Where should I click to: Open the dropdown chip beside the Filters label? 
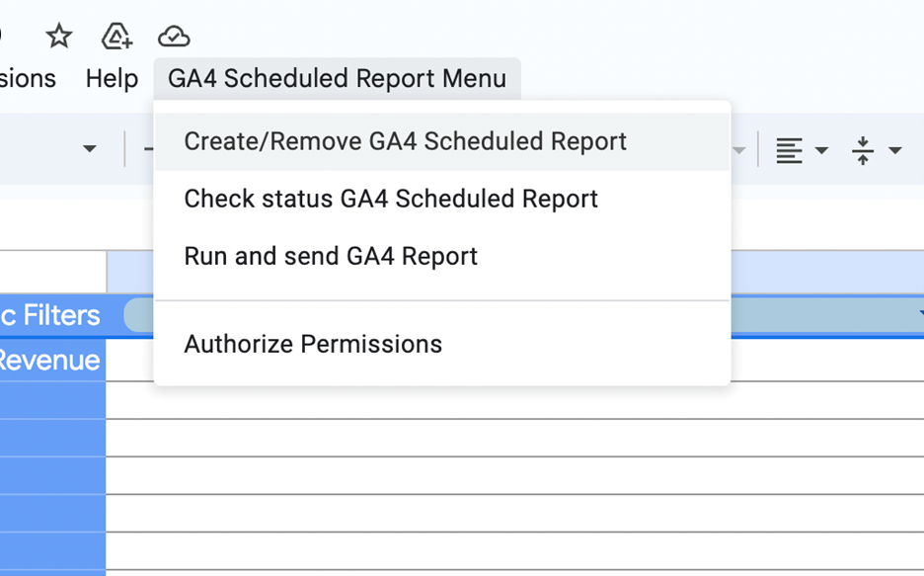point(827,315)
